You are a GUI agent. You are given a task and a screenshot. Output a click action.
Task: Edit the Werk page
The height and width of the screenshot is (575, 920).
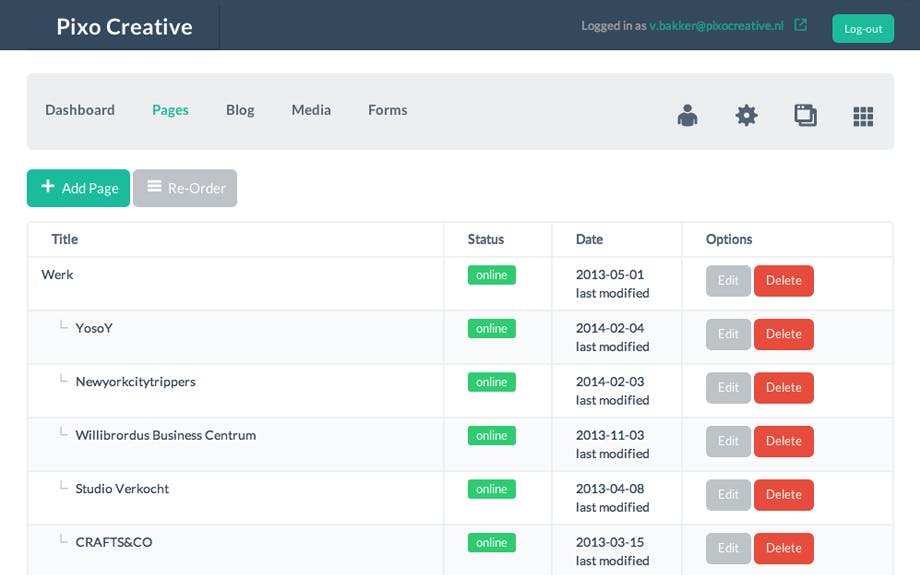click(x=727, y=281)
